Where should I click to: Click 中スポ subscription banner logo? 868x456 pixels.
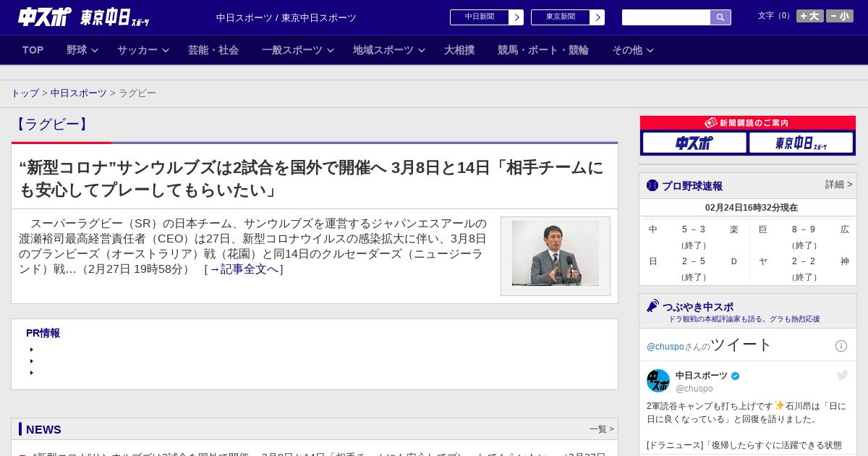click(x=694, y=143)
